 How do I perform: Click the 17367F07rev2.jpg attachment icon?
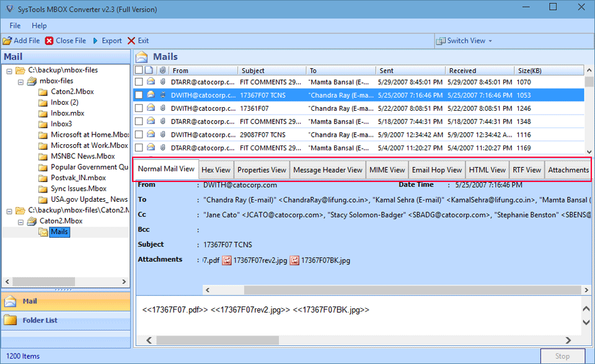[x=227, y=261]
